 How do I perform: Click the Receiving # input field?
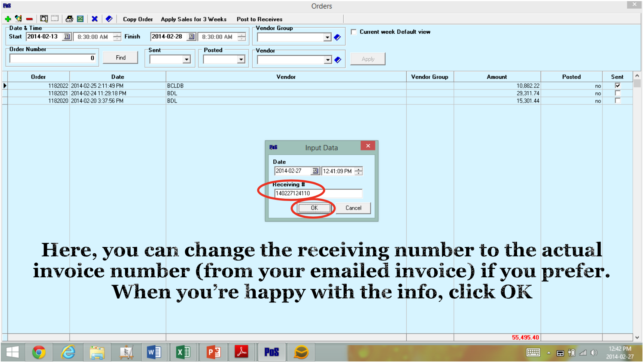[318, 193]
